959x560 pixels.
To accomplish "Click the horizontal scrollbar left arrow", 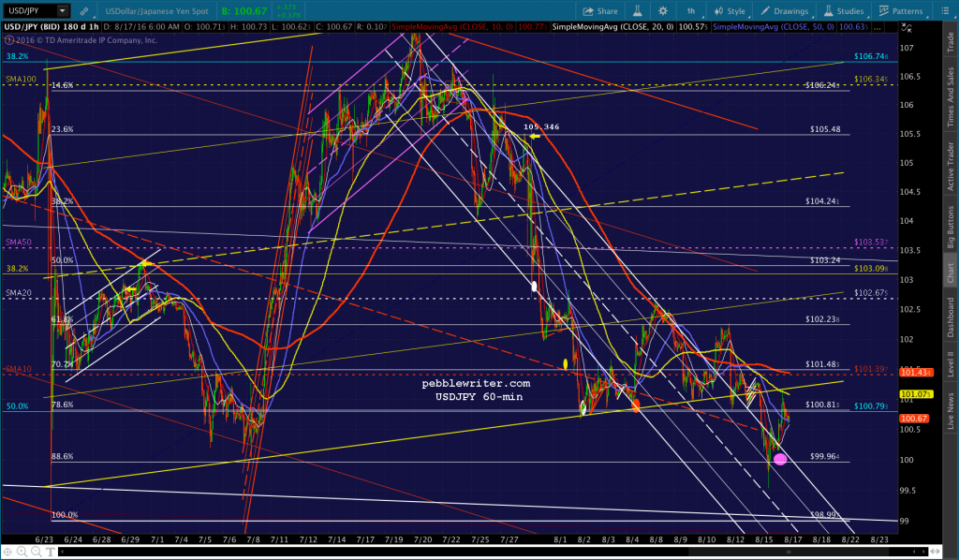I will [64, 552].
